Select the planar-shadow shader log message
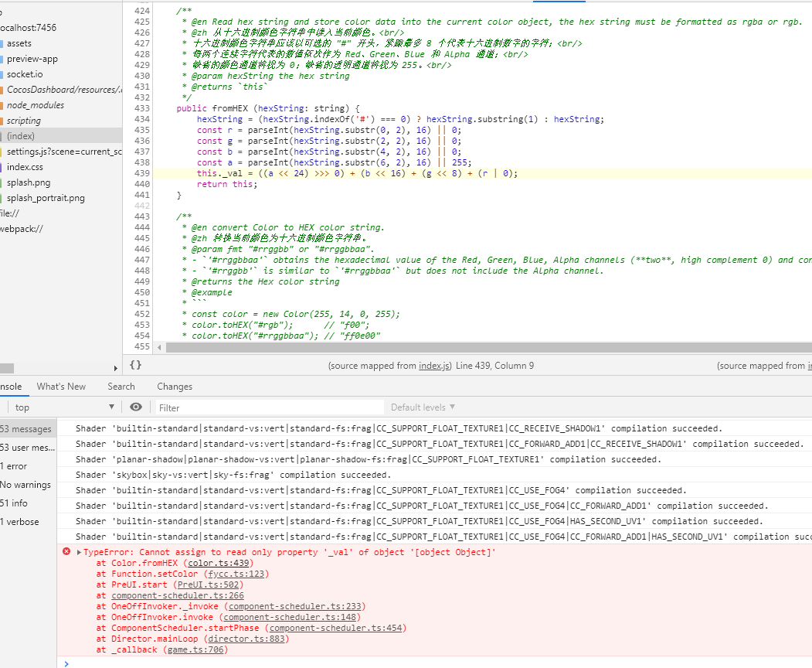812x668 pixels. (x=369, y=460)
